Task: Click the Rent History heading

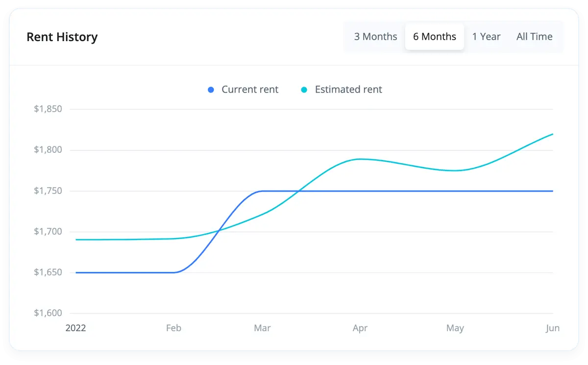Action: (62, 37)
